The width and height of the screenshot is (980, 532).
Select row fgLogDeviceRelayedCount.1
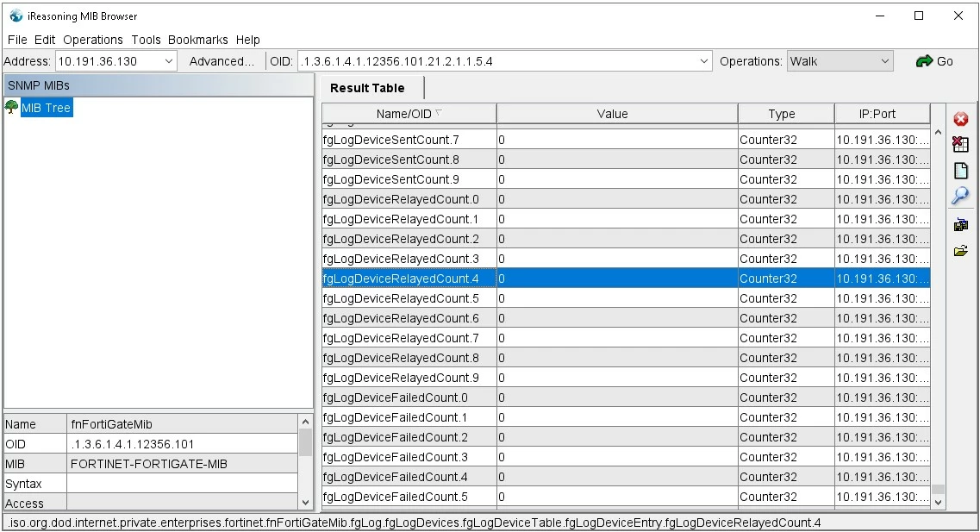[626, 219]
